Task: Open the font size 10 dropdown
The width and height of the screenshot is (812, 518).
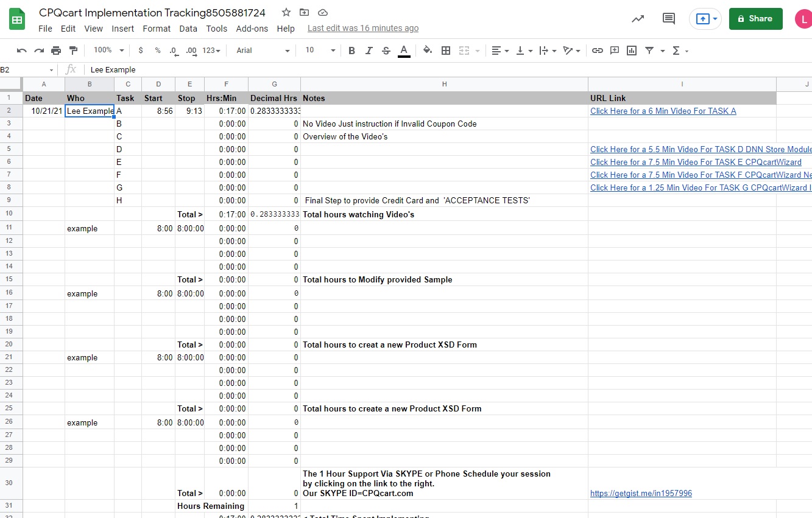Action: pyautogui.click(x=320, y=51)
